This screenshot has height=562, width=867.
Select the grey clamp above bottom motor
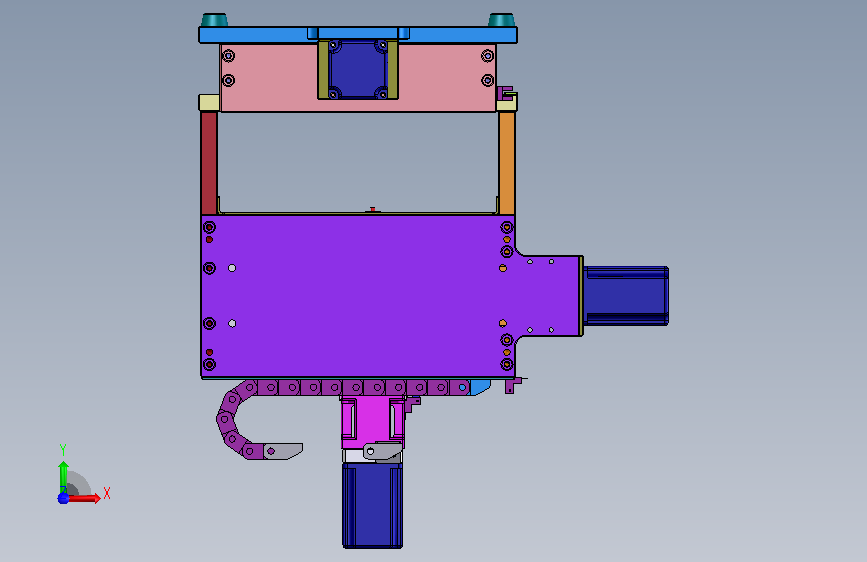pyautogui.click(x=383, y=452)
